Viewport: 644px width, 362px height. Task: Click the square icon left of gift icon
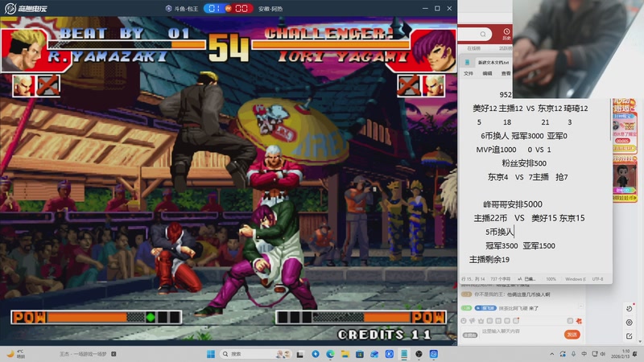click(x=570, y=321)
